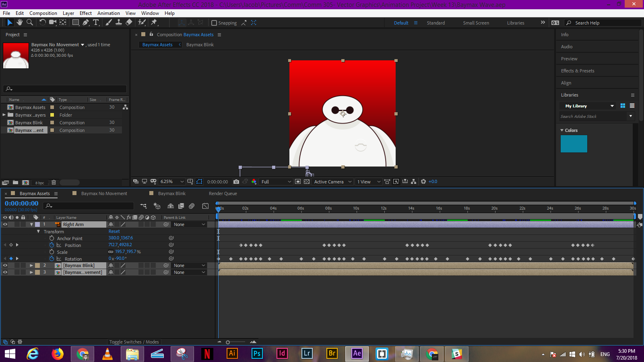Switch to the Baymax Blink timeline tab
Screen dimensions: 644x362
point(171,193)
